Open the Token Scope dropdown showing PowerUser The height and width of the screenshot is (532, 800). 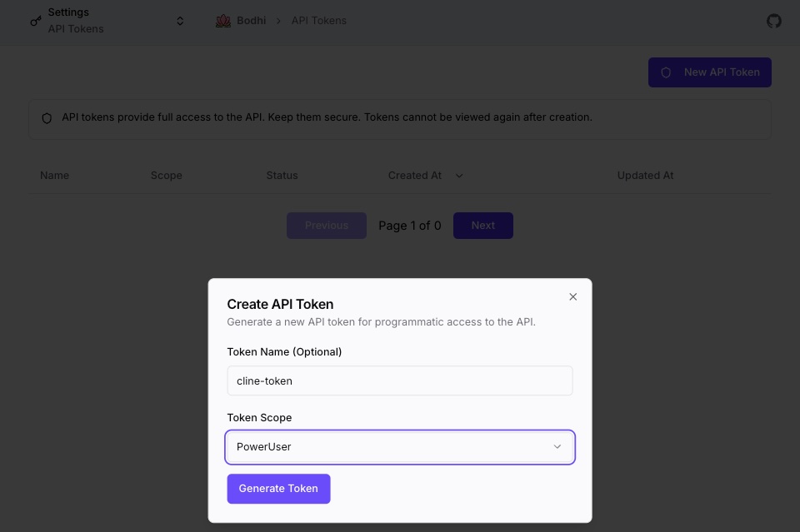pyautogui.click(x=399, y=447)
